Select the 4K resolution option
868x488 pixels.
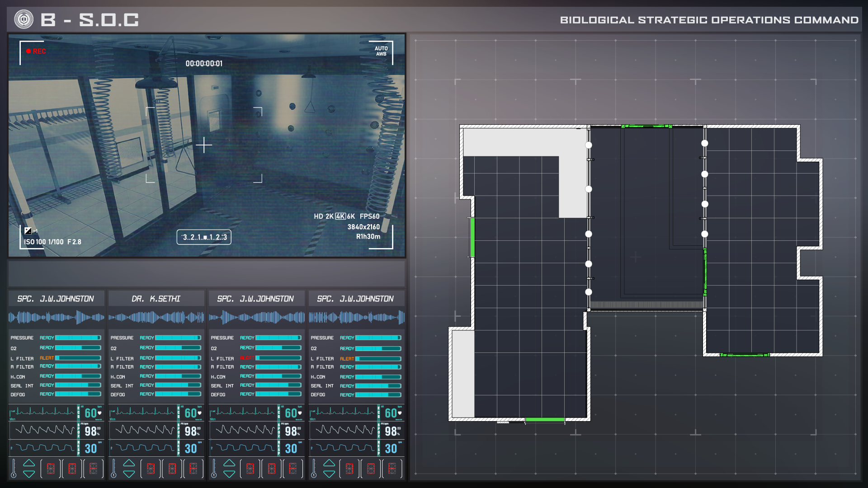(340, 216)
